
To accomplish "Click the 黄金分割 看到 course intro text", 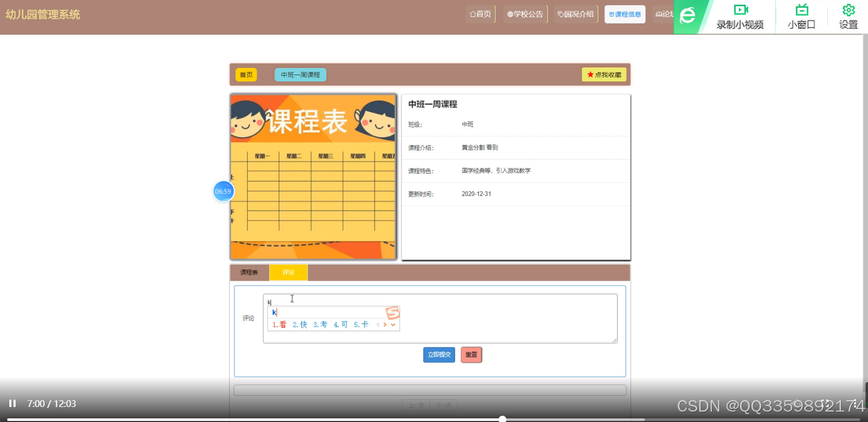I will [480, 148].
